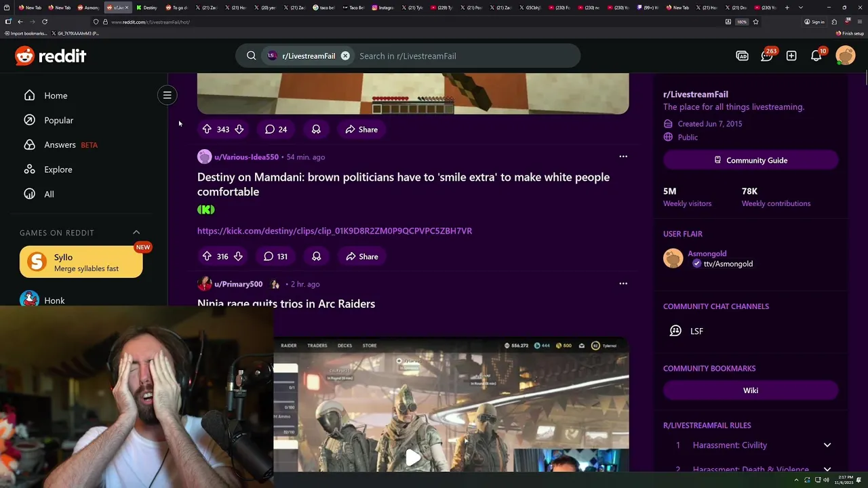Open the u/Primary500 profile
The height and width of the screenshot is (488, 868).
point(238,284)
